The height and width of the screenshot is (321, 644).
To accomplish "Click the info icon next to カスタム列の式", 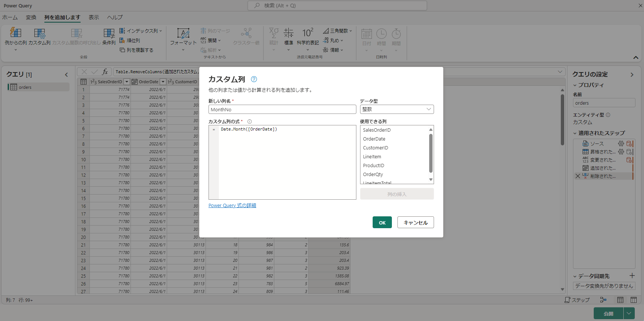I will [250, 122].
